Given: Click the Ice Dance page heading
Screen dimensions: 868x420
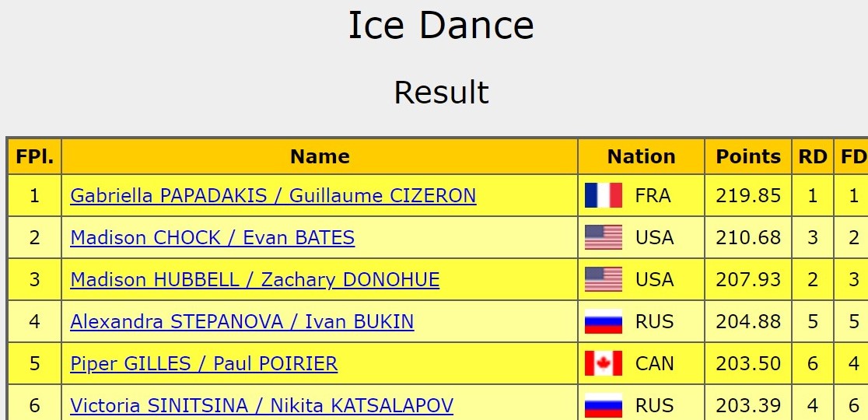Looking at the screenshot, I should [x=441, y=26].
